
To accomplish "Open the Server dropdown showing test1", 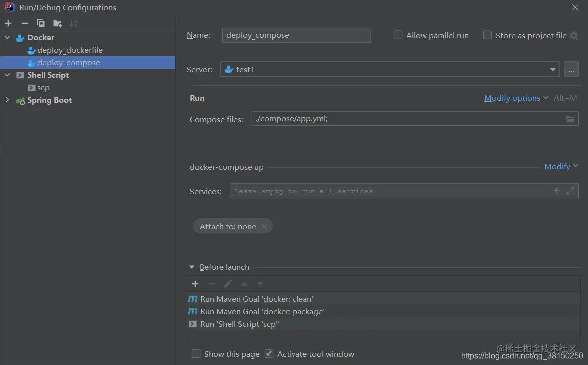I will point(390,69).
